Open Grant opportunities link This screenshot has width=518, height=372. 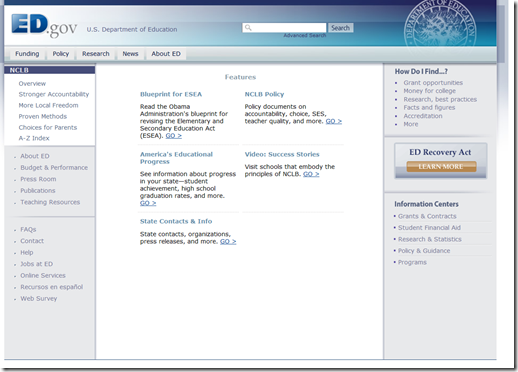[433, 82]
